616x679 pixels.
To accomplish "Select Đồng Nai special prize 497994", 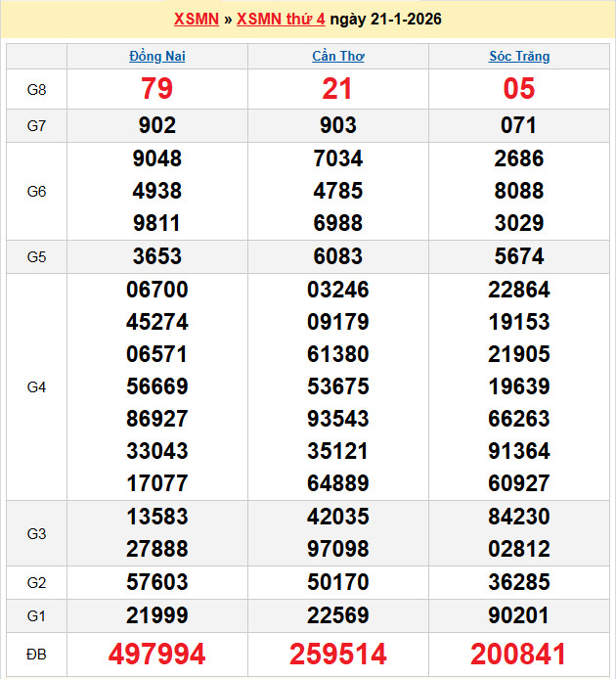I will tap(156, 654).
